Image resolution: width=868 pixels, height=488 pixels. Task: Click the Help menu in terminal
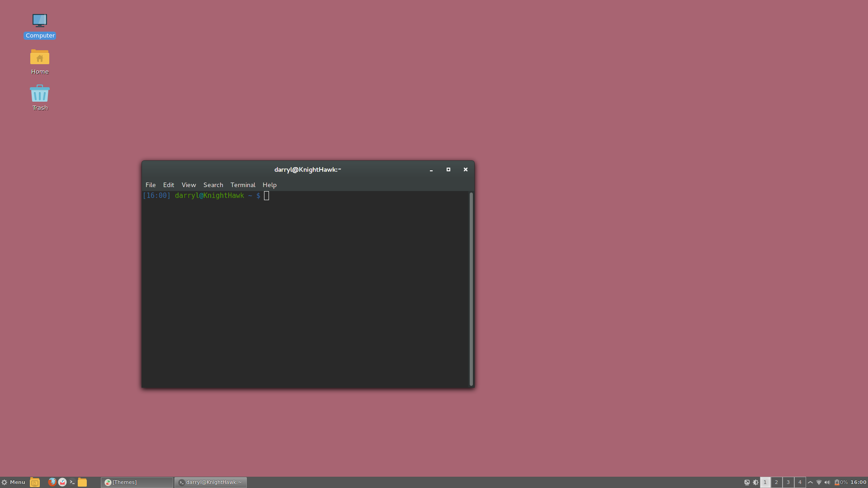(x=269, y=184)
